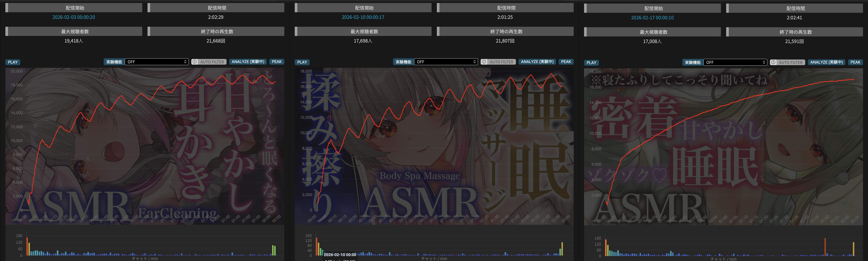
Task: Click the exclamation icon for the 2026-02-17 stream's auto filter
Action: point(773,62)
